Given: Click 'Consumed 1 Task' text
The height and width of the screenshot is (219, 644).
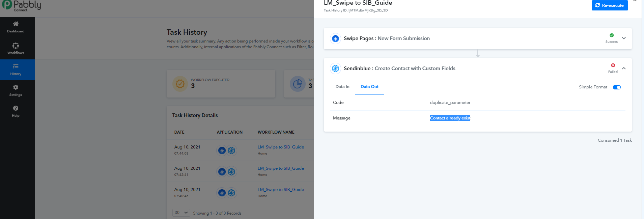Looking at the screenshot, I should tap(615, 140).
